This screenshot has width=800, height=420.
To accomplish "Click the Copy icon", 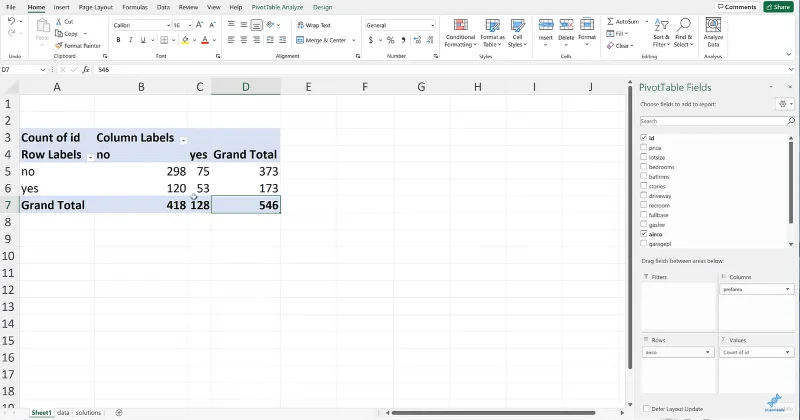I will coord(59,34).
